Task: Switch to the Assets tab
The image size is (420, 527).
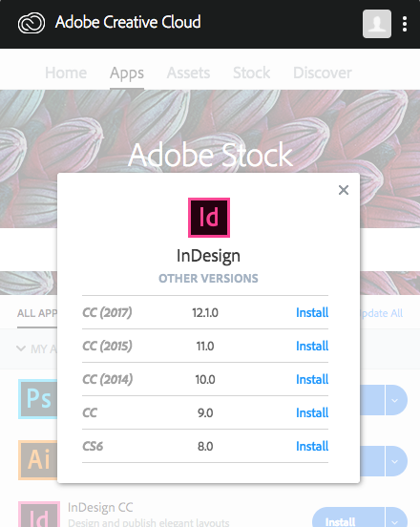Action: click(188, 73)
